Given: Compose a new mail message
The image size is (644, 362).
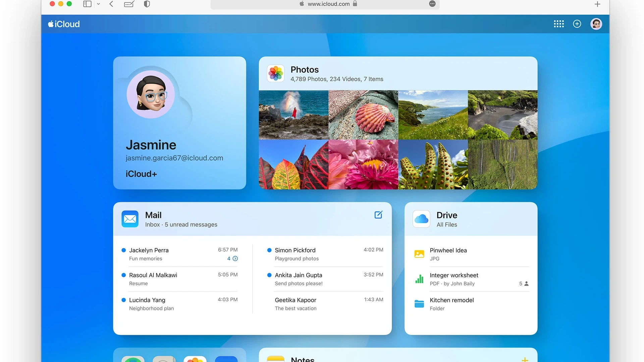Looking at the screenshot, I should pos(378,215).
